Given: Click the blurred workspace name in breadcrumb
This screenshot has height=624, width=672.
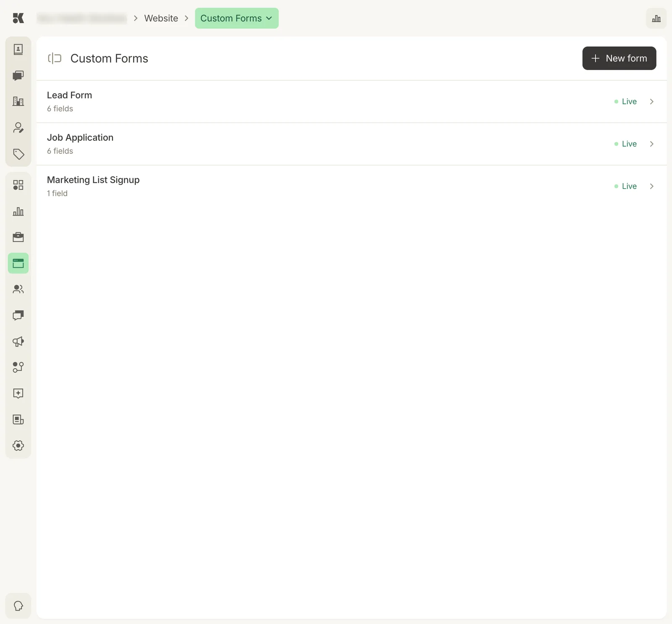Looking at the screenshot, I should pos(82,18).
